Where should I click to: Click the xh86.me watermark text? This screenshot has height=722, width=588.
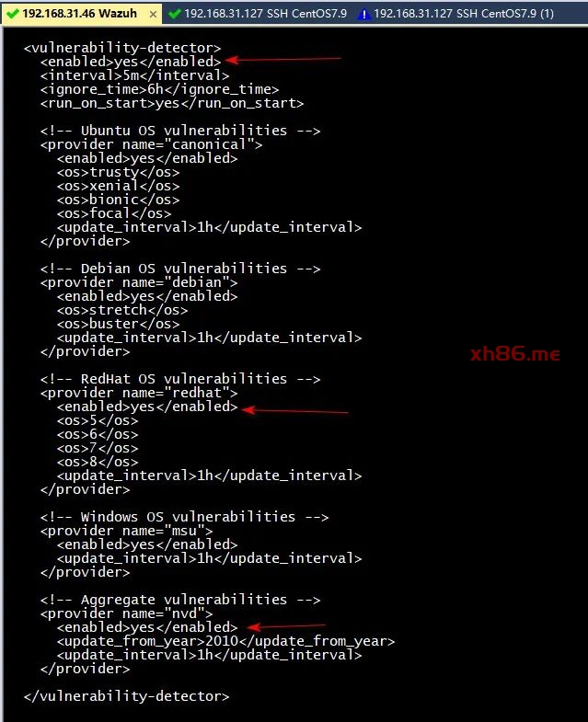515,353
